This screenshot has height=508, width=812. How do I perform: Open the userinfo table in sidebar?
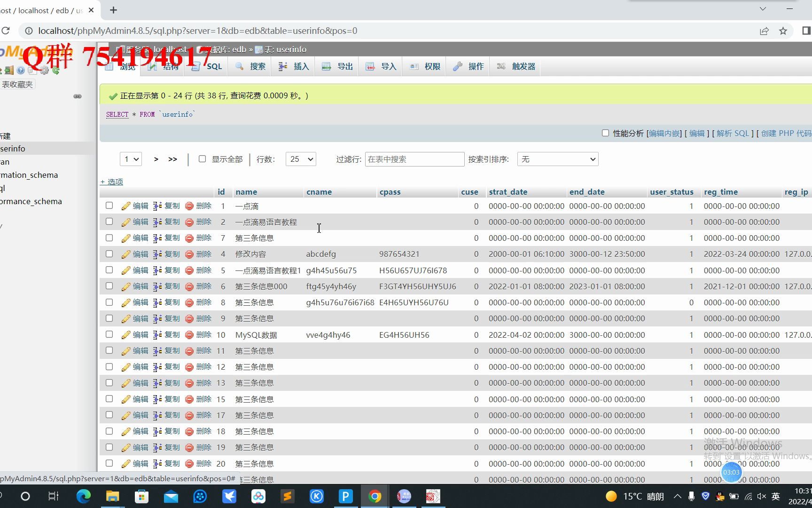point(12,148)
